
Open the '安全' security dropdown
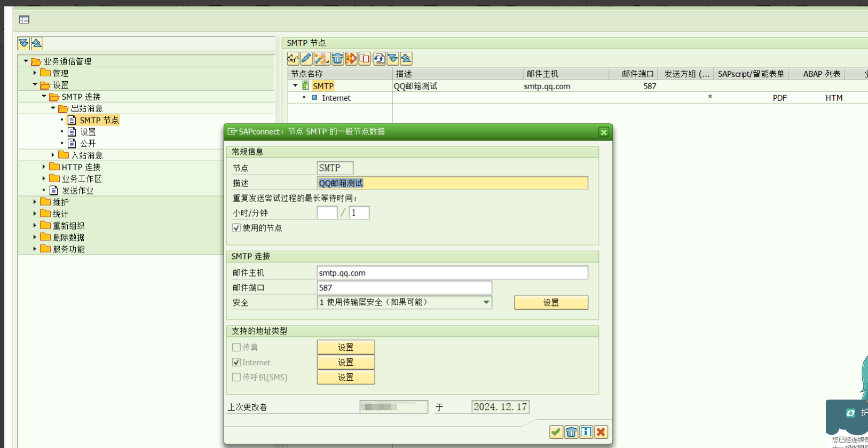[486, 302]
